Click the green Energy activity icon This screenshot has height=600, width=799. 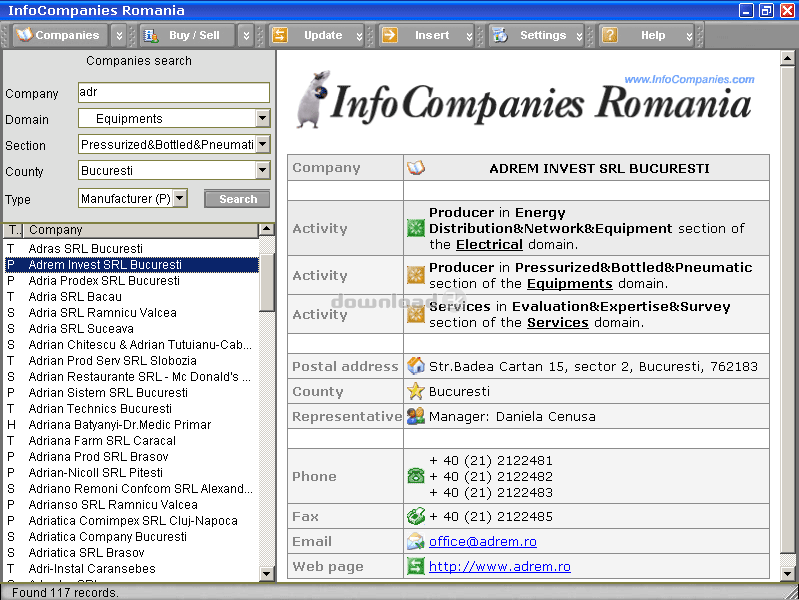(416, 228)
